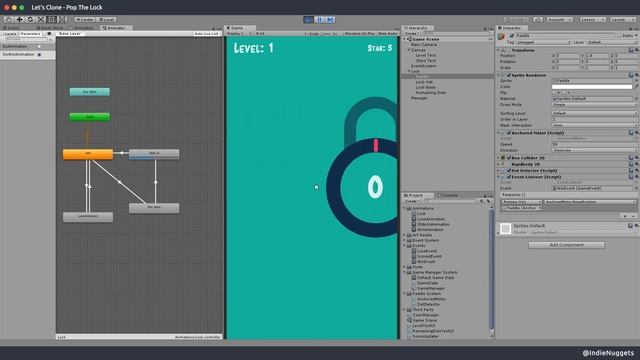Click the Add Component button
640x360 pixels.
567,245
